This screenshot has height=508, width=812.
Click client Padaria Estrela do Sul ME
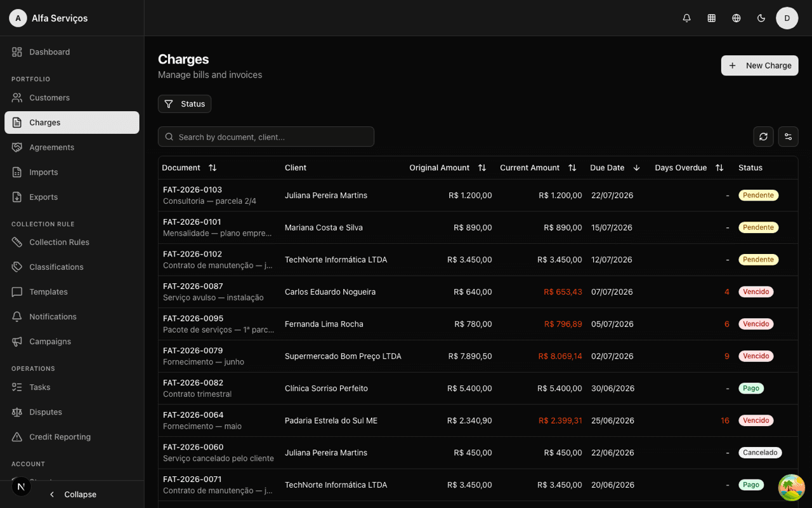pyautogui.click(x=331, y=420)
